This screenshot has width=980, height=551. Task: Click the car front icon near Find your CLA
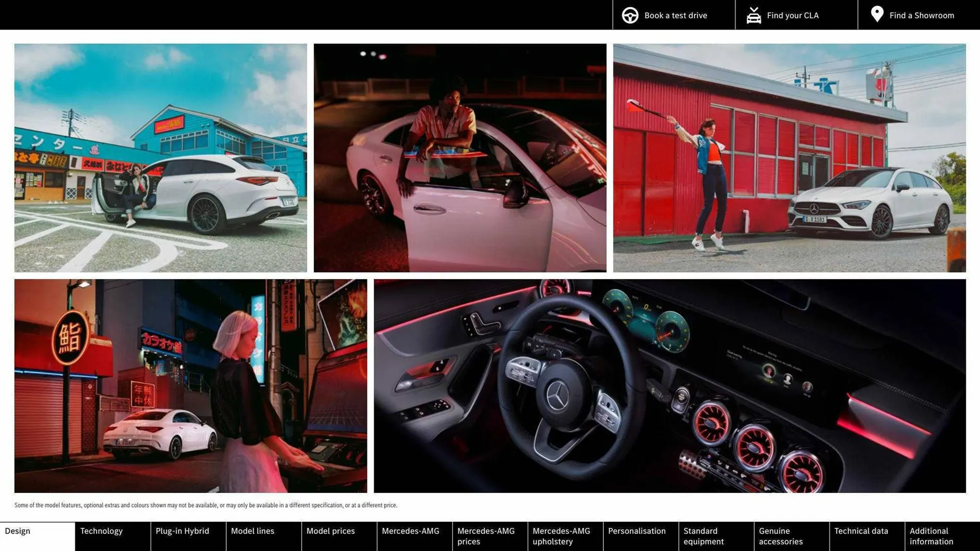point(754,15)
